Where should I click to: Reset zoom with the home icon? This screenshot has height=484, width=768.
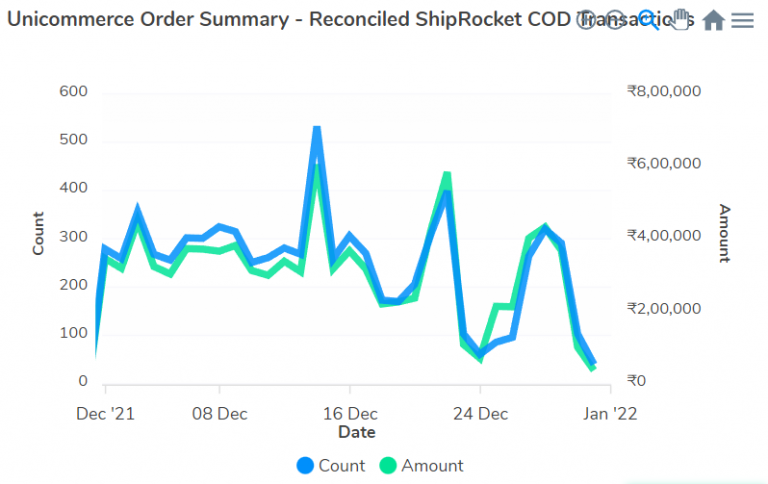pos(712,20)
